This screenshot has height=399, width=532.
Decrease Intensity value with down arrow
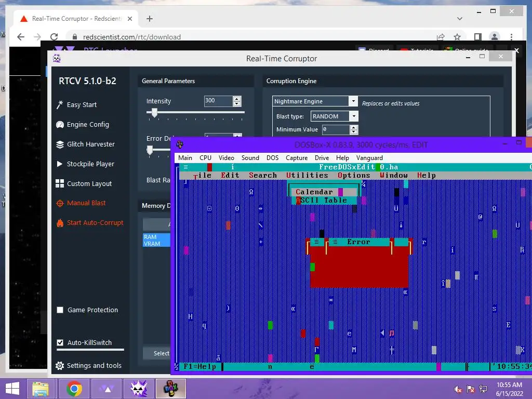[237, 103]
